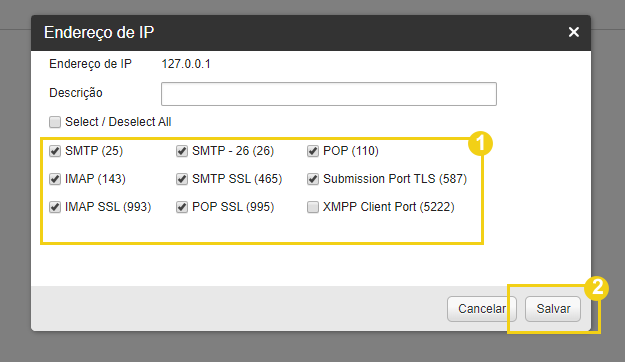Screen dimensions: 625x362
Task: Click the Descrição field label
Action: point(76,93)
